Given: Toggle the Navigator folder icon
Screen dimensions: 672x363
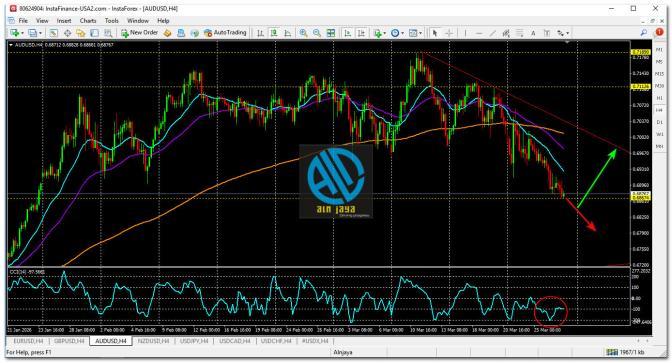Looking at the screenshot, I should (81, 33).
